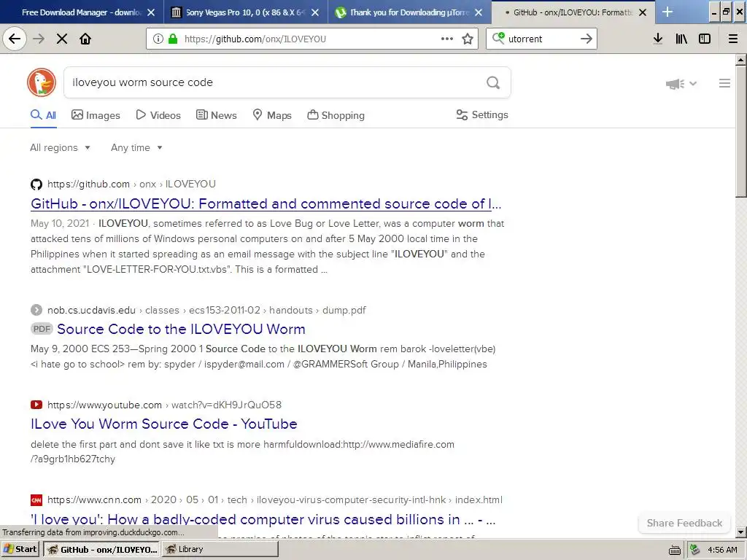
Task: Click the 'utorrent' browser search field
Action: click(541, 39)
